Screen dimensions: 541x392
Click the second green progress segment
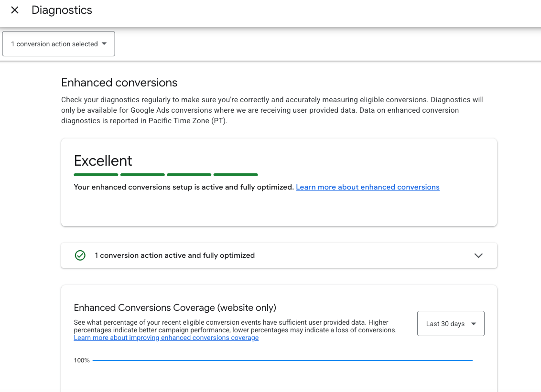tap(142, 175)
